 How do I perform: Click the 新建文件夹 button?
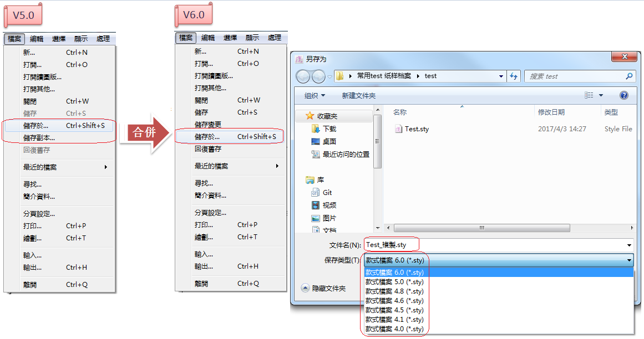pos(358,96)
